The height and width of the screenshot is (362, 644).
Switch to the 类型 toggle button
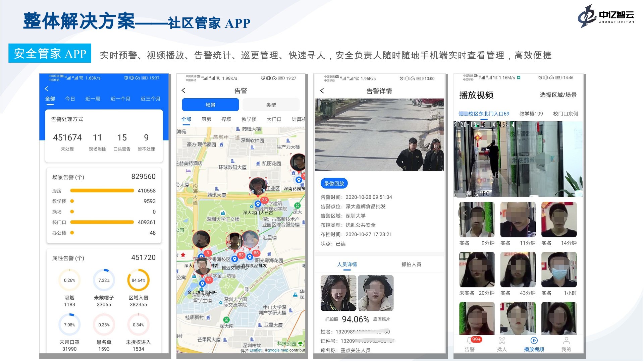pyautogui.click(x=271, y=105)
